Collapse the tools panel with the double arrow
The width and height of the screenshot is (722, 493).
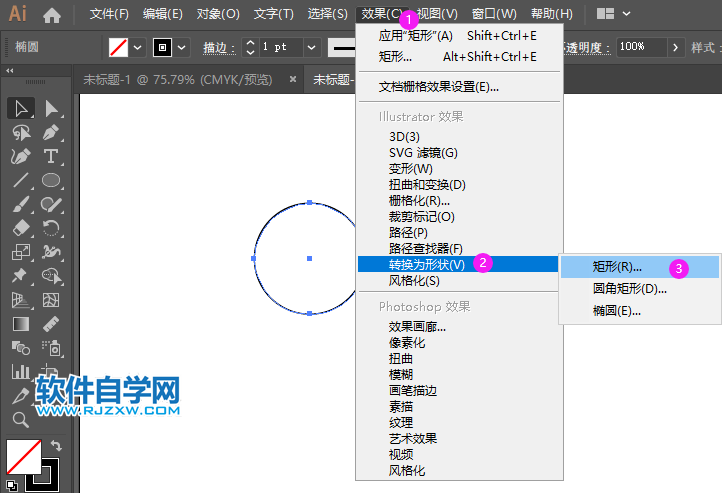(10, 70)
